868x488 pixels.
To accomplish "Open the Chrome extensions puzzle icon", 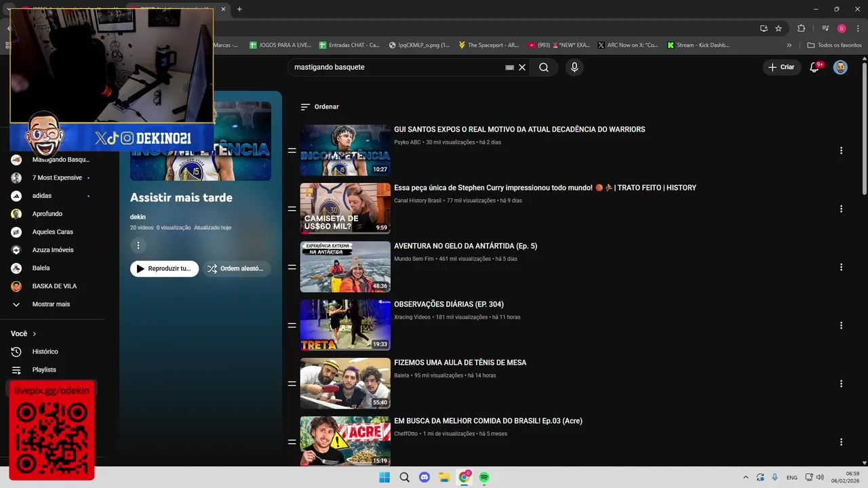I will [801, 28].
